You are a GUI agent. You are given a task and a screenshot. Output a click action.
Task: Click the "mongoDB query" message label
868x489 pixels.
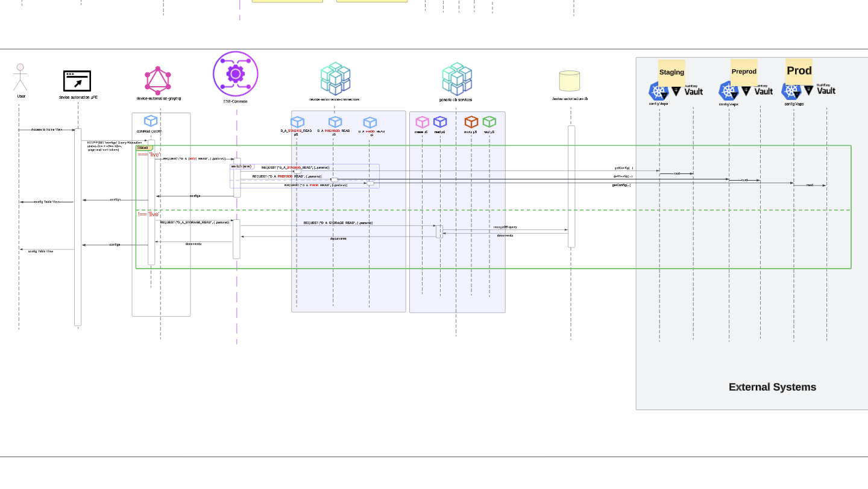coord(505,227)
